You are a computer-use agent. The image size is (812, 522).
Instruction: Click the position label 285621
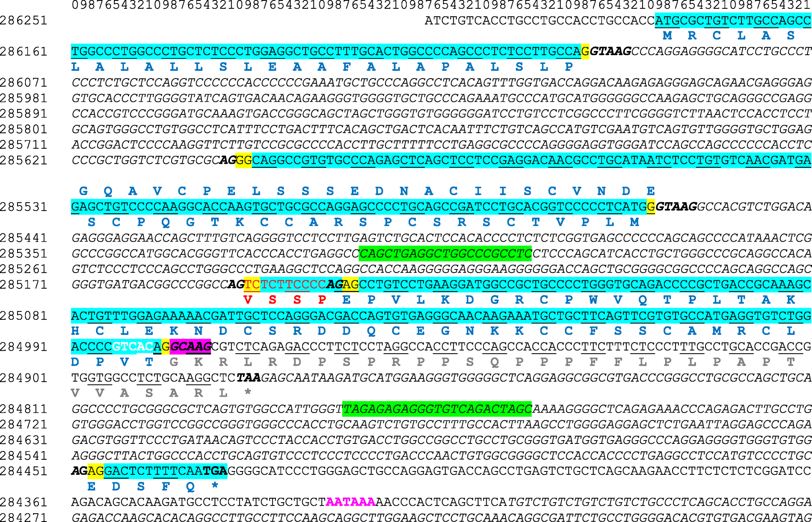(24, 160)
